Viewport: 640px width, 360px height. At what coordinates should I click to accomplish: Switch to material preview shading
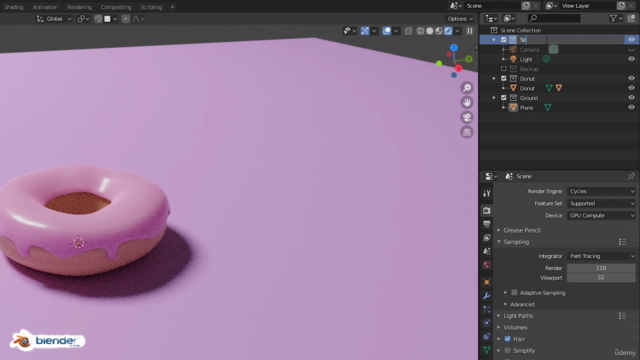(439, 31)
